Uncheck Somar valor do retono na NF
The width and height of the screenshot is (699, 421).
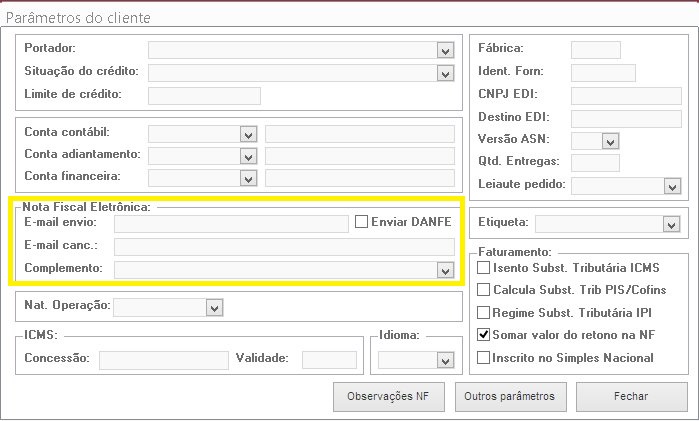(x=484, y=334)
